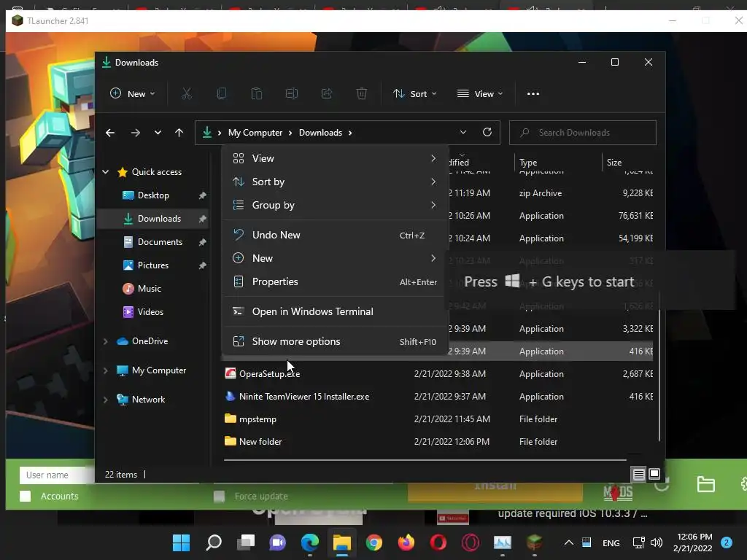747x560 pixels.
Task: Open Microsoft Edge from the taskbar
Action: point(309,542)
